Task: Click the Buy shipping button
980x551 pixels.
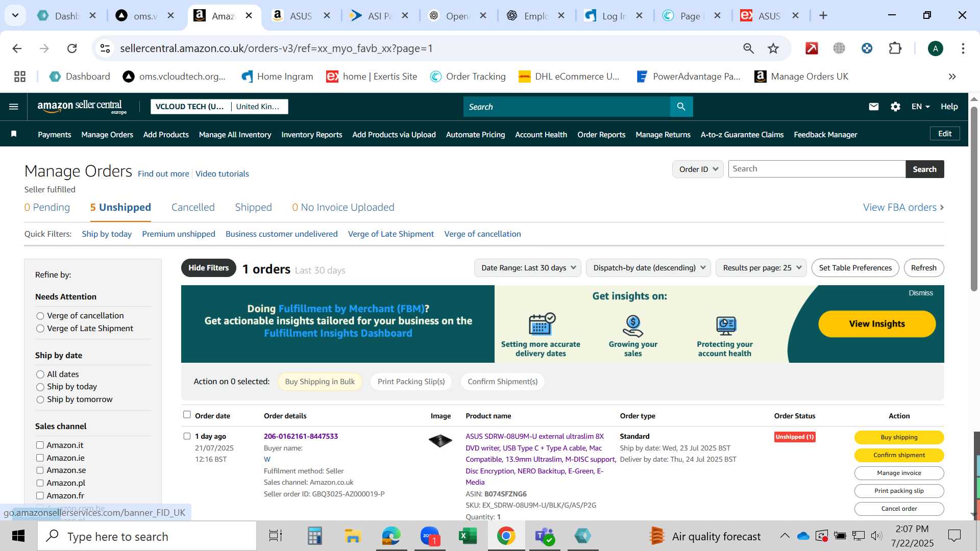Action: [x=899, y=437]
